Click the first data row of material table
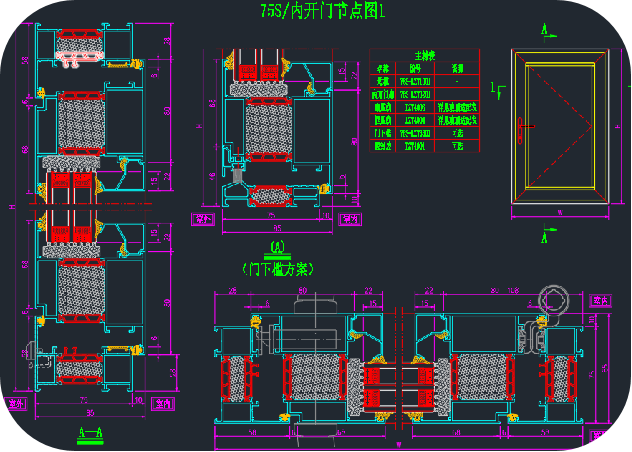The image size is (632, 452). 424,81
